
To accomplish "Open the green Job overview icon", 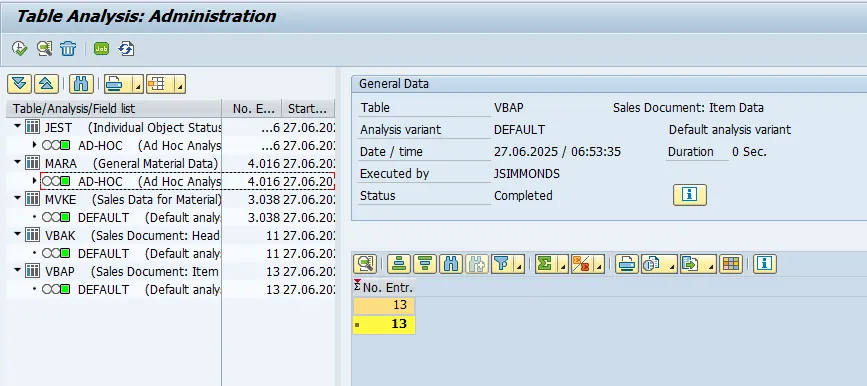I will (x=102, y=49).
